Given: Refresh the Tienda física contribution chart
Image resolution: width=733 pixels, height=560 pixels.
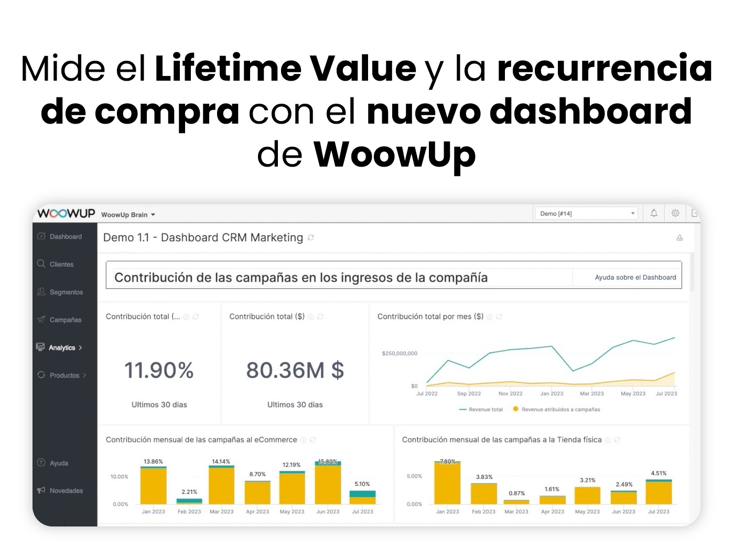Looking at the screenshot, I should (617, 440).
